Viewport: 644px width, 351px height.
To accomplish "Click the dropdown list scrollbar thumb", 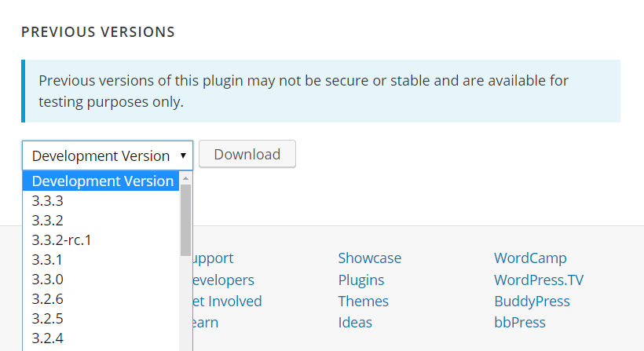I will (186, 220).
